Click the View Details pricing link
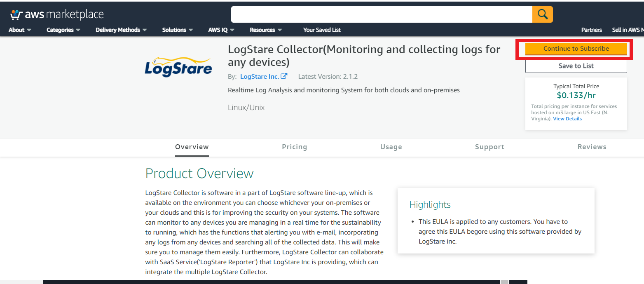The height and width of the screenshot is (284, 644). pos(567,119)
